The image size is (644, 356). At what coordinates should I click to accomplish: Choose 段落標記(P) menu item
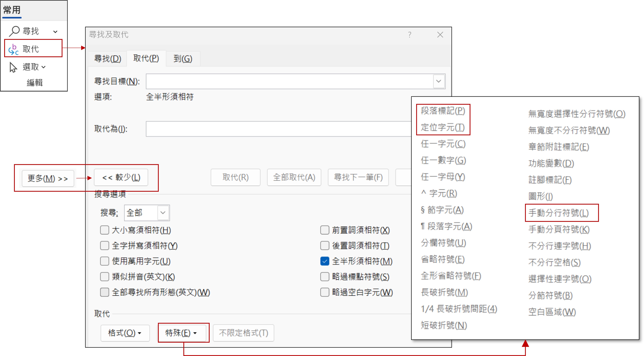coord(443,111)
